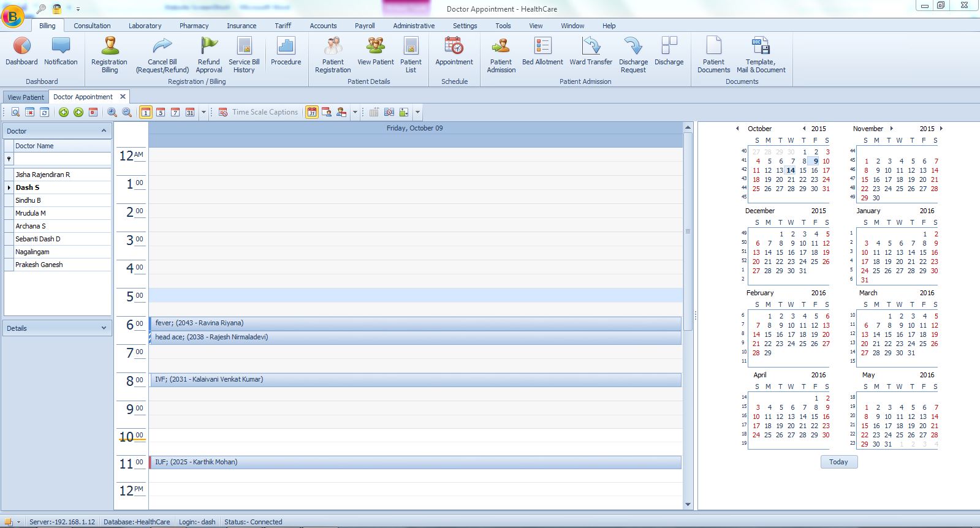Click the Doctor Name column header
This screenshot has width=980, height=528.
[62, 146]
